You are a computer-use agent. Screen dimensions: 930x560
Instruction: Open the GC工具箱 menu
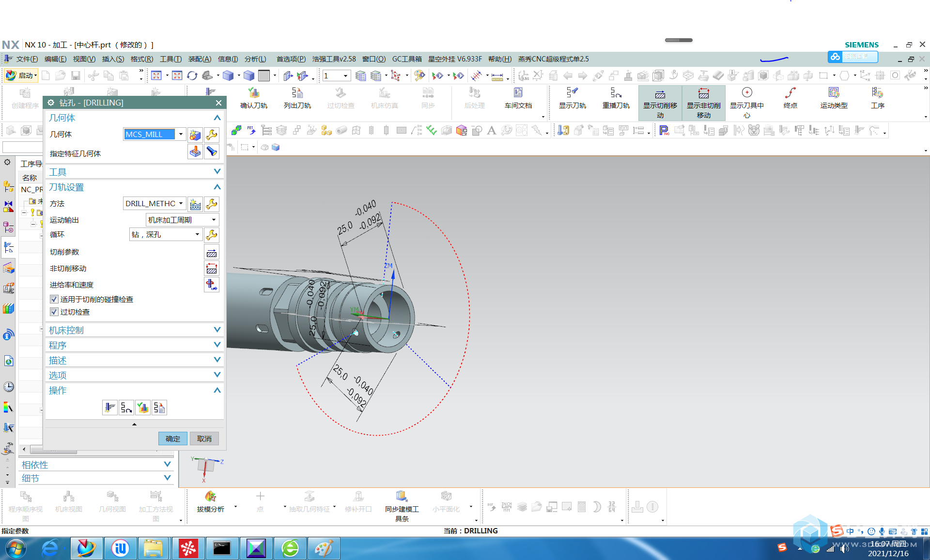[407, 59]
